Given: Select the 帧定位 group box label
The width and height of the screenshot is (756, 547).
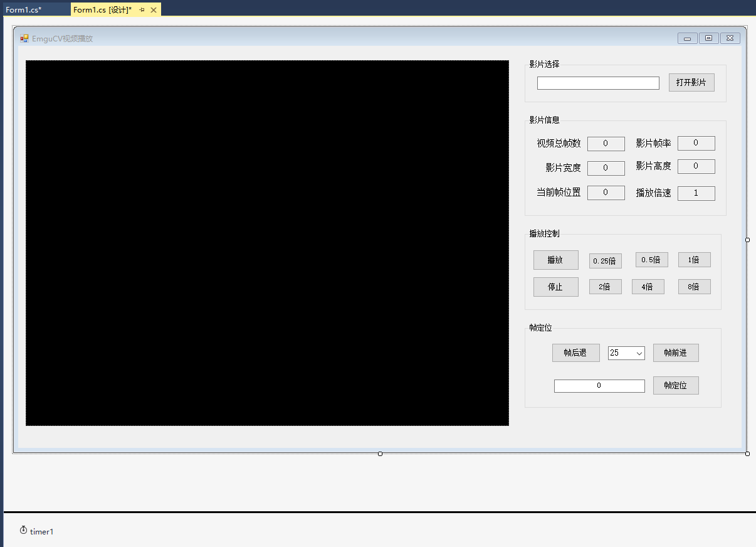Looking at the screenshot, I should 540,327.
